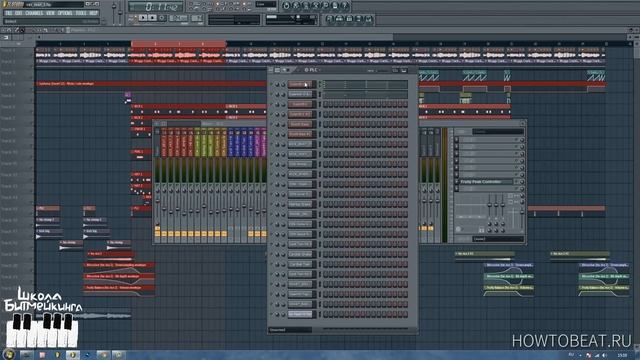Click the red loop region in timeline ruler
This screenshot has width=640, height=360.
(x=179, y=44)
